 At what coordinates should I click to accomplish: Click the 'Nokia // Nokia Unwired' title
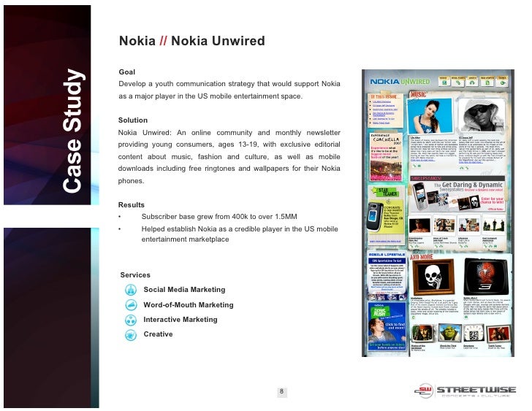pyautogui.click(x=191, y=41)
